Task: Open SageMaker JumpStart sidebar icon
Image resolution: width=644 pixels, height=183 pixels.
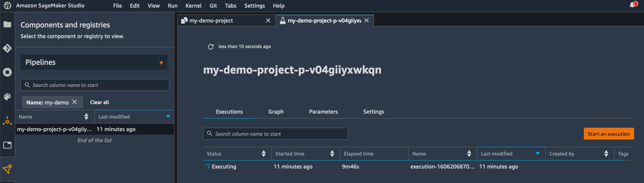Action: (x=7, y=121)
